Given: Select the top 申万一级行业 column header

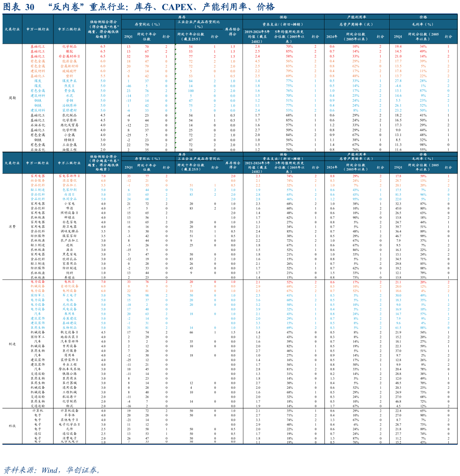Looking at the screenshot, I should [38, 29].
